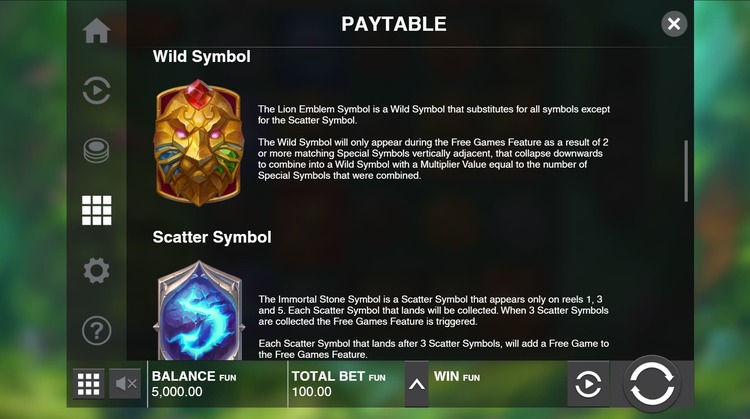Click the Balance display panel
This screenshot has width=750, height=419.
[218, 384]
